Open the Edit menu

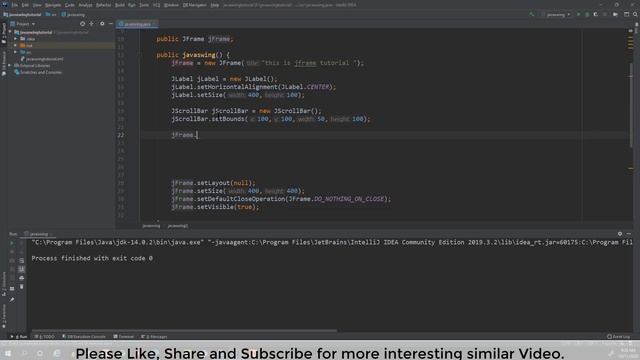point(25,5)
